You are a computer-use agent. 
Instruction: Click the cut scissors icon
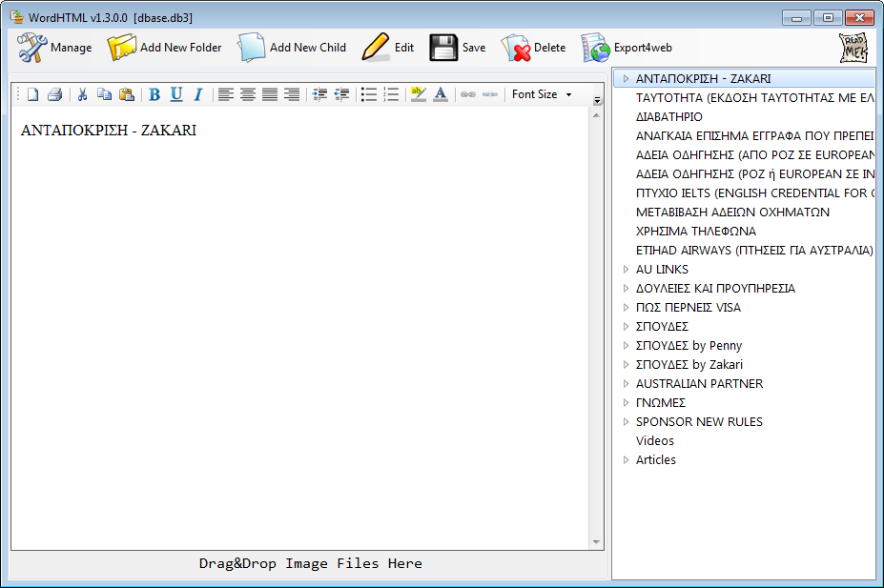(x=82, y=94)
